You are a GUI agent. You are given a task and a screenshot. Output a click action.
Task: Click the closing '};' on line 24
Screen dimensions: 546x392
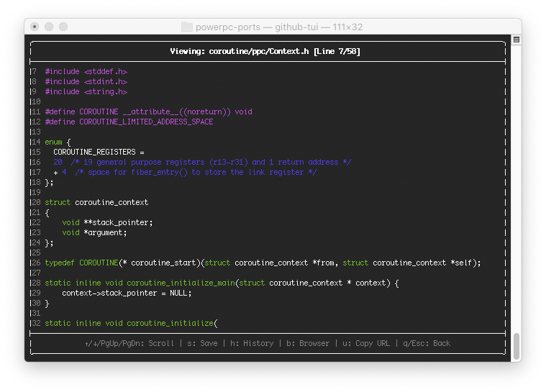point(49,242)
